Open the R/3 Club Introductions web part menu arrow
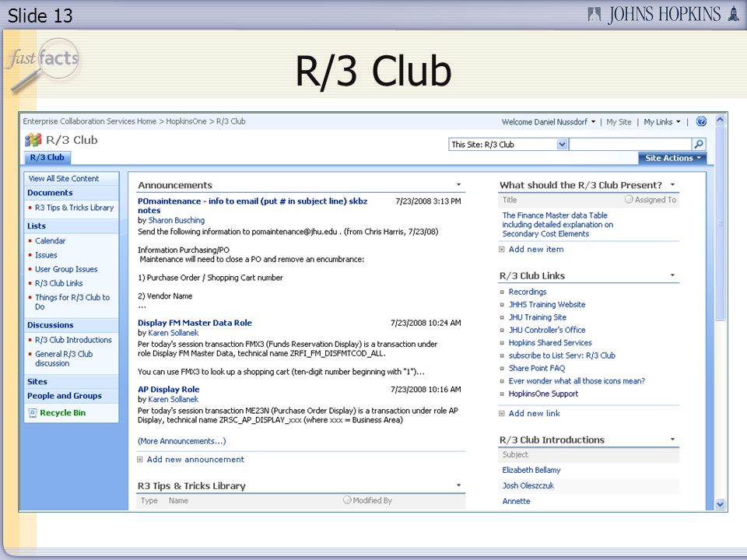Viewport: 747px width, 560px height. coord(672,439)
